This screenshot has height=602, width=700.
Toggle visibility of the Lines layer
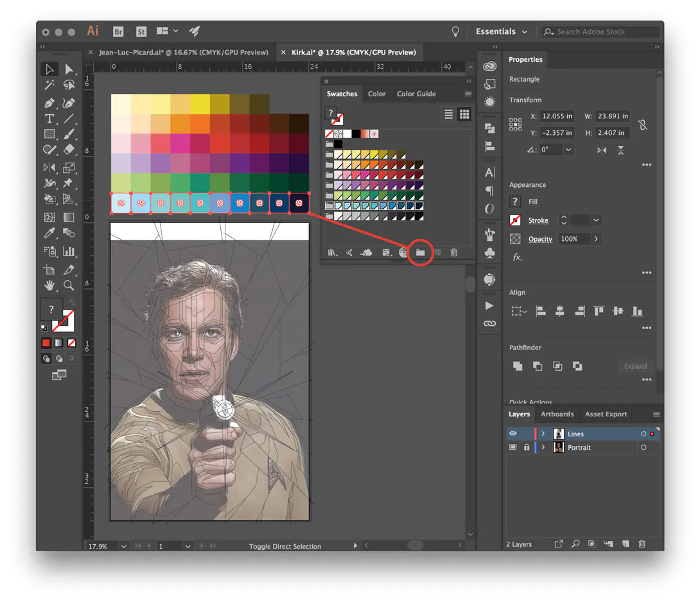(513, 433)
